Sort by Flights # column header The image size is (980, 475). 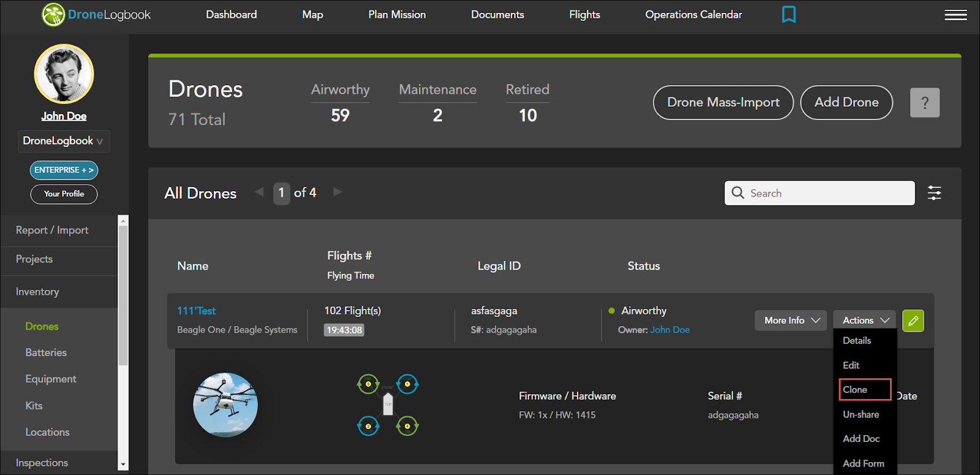pyautogui.click(x=349, y=256)
